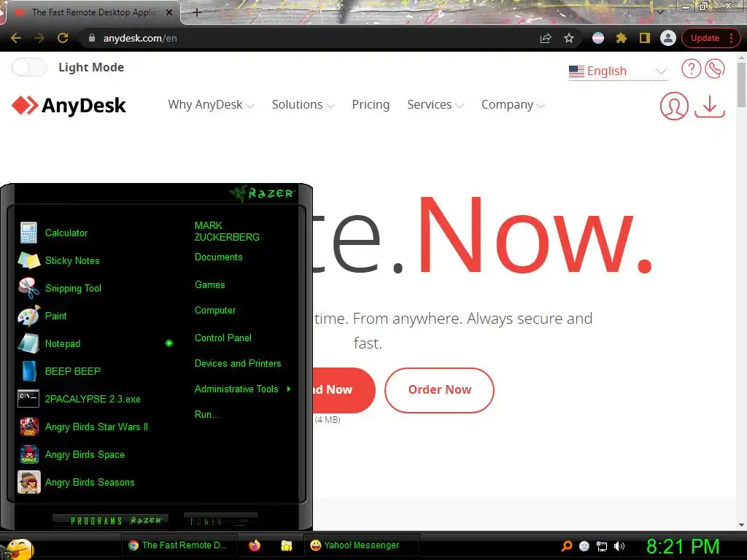The image size is (747, 560).
Task: Expand the Solutions menu
Action: pos(303,105)
